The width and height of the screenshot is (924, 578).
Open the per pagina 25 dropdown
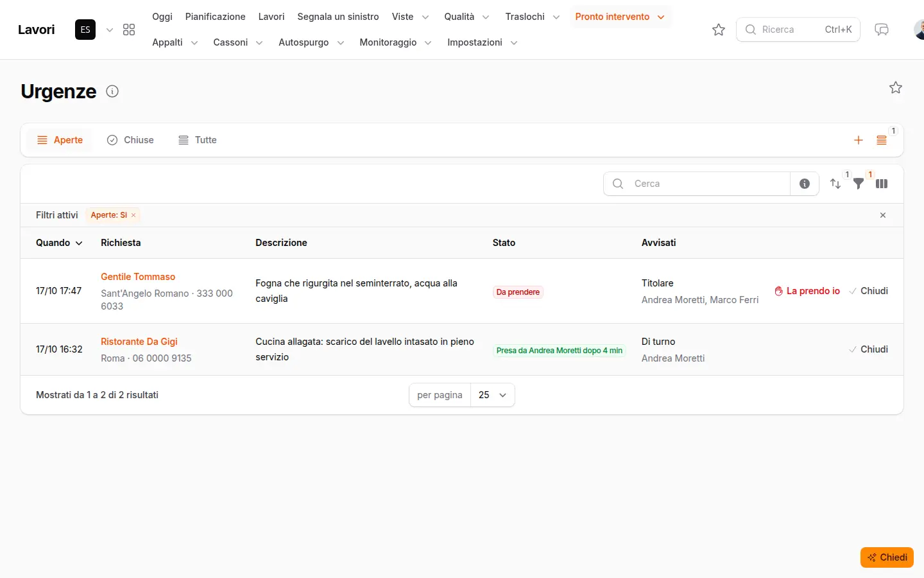tap(492, 395)
